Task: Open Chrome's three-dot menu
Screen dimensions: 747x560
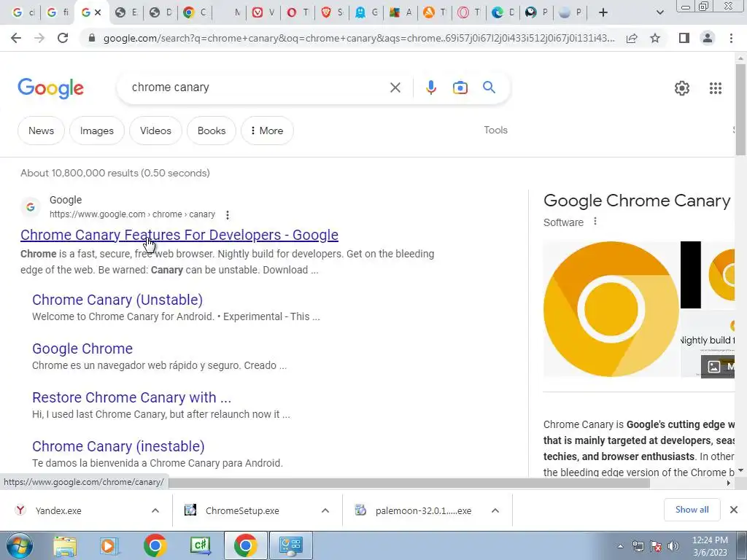Action: click(731, 38)
